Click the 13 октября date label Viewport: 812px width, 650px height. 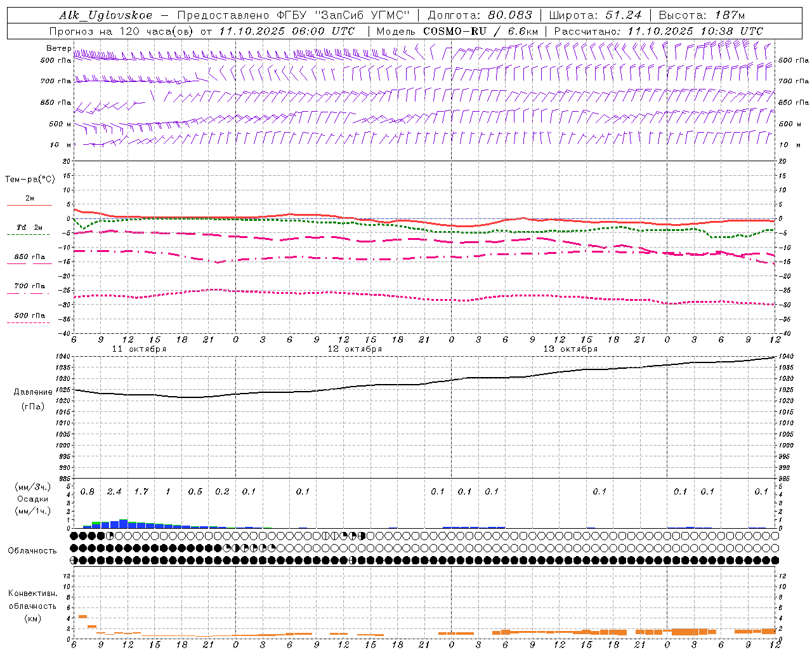tap(570, 349)
